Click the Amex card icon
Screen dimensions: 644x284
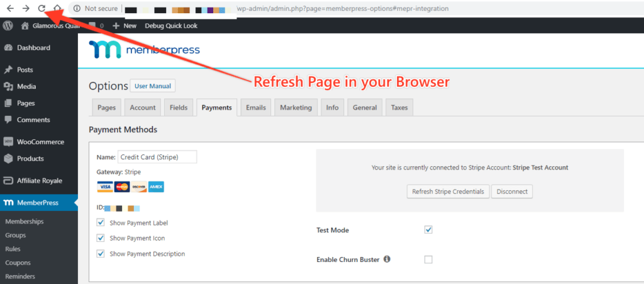[156, 186]
